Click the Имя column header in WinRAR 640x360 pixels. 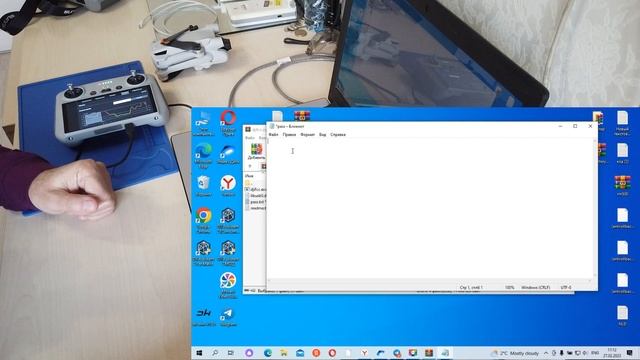point(249,176)
